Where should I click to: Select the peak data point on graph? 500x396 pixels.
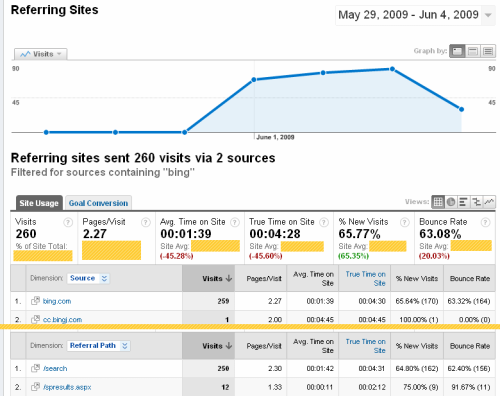[x=392, y=69]
